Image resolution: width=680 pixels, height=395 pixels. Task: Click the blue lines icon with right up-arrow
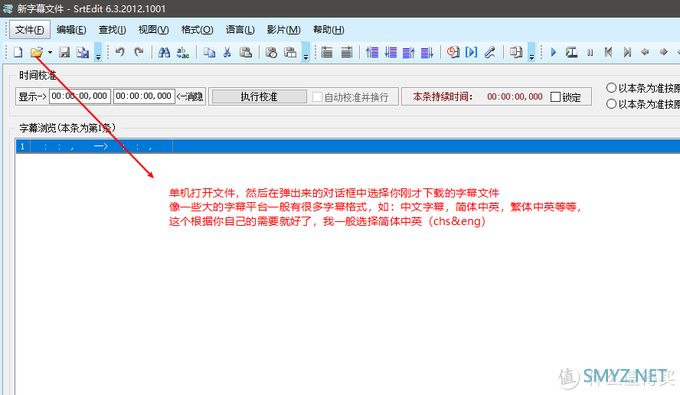pyautogui.click(x=409, y=52)
